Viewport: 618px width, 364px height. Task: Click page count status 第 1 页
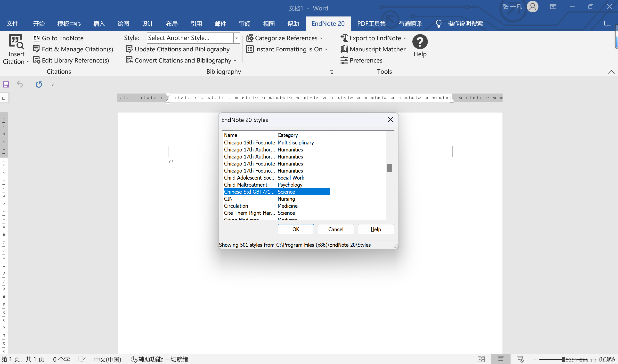[x=23, y=359]
